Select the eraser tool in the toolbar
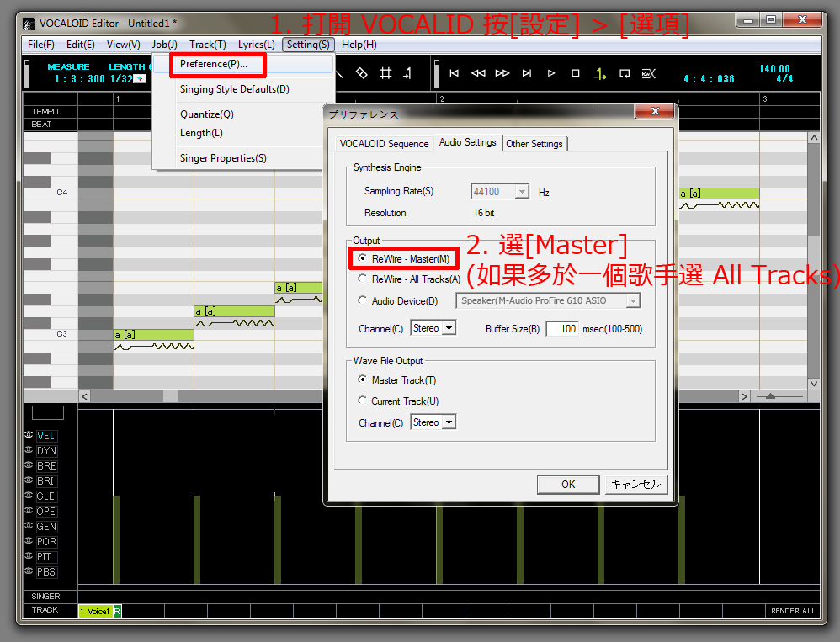The width and height of the screenshot is (840, 642). coord(362,73)
